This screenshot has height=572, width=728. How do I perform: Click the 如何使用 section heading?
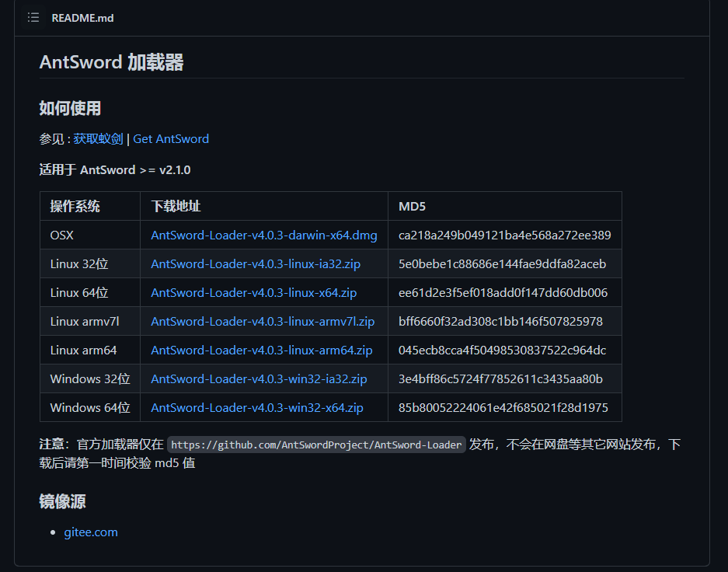pyautogui.click(x=70, y=109)
